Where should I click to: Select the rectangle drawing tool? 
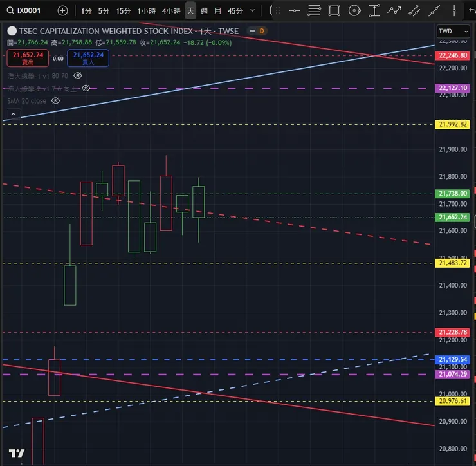(x=334, y=11)
